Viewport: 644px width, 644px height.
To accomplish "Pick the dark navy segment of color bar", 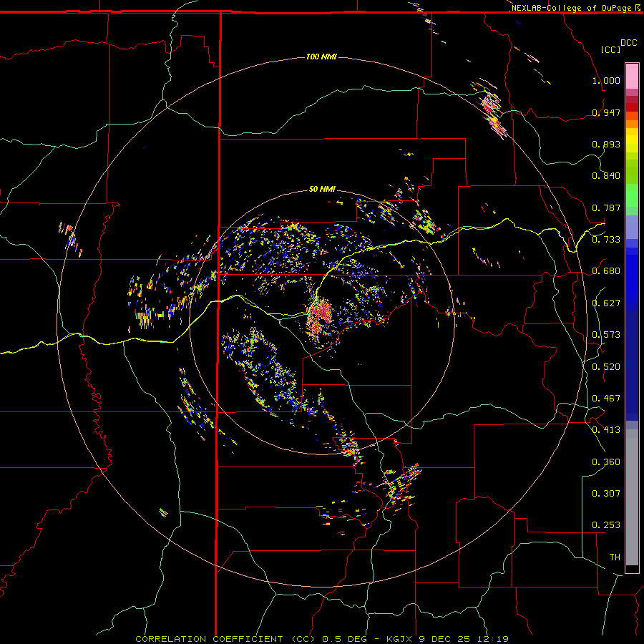I will 632,366.
